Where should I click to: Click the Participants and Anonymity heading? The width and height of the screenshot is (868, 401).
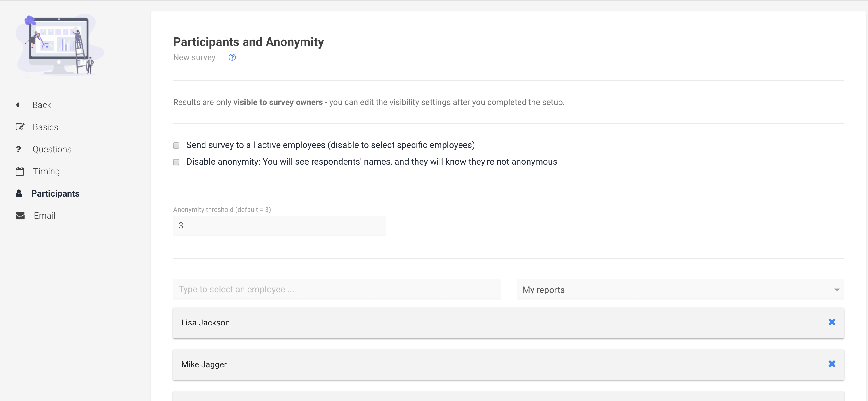(x=248, y=42)
